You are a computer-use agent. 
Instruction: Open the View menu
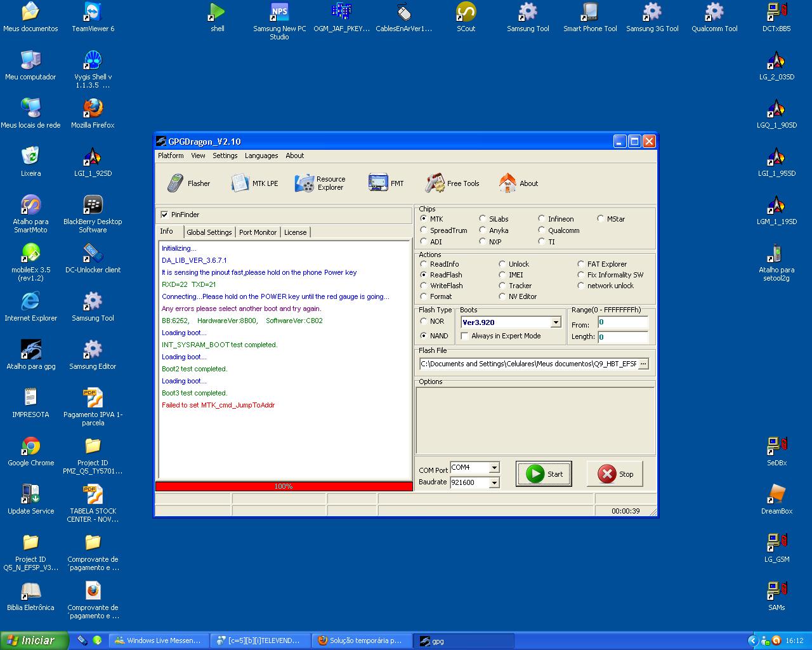(199, 156)
